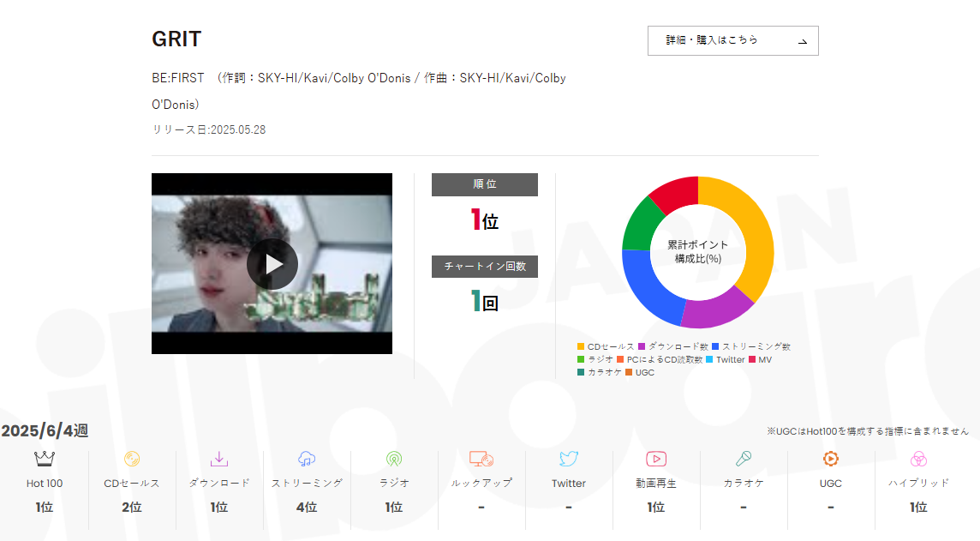This screenshot has width=980, height=541.
Task: Click the CDセールス disc icon
Action: click(132, 459)
